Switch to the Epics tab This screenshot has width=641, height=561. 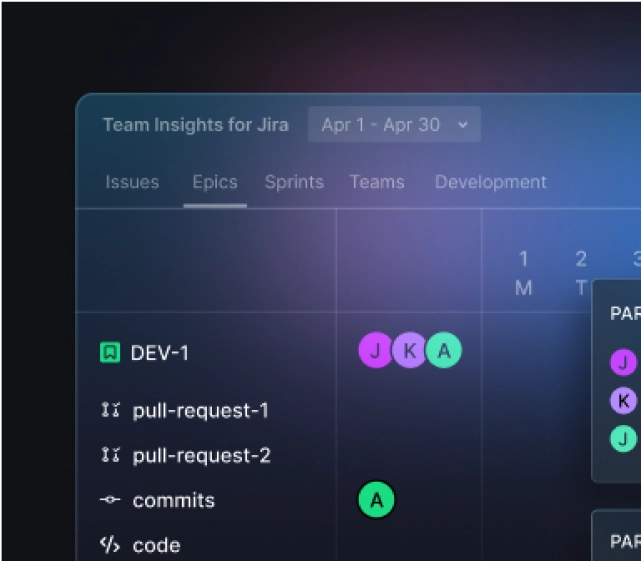coord(215,182)
